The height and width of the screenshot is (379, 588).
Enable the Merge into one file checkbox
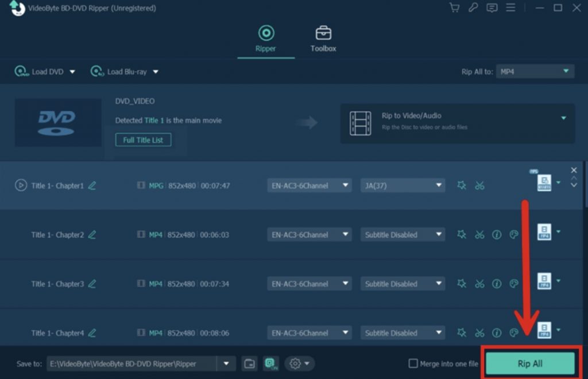tap(412, 363)
